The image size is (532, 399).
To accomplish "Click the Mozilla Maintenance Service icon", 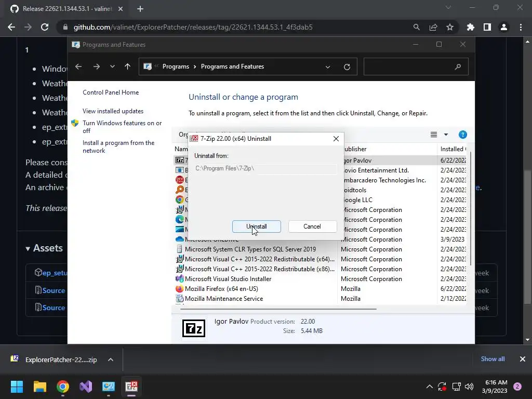I will [179, 299].
